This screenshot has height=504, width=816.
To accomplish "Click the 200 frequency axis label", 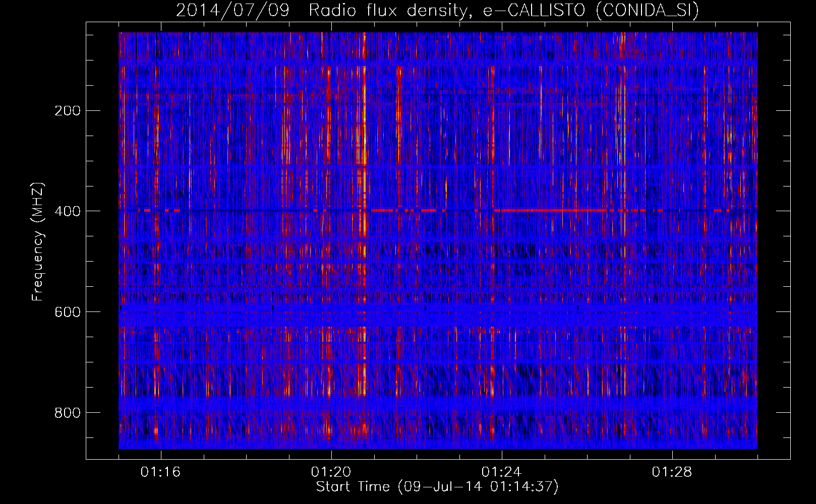I will (x=67, y=111).
